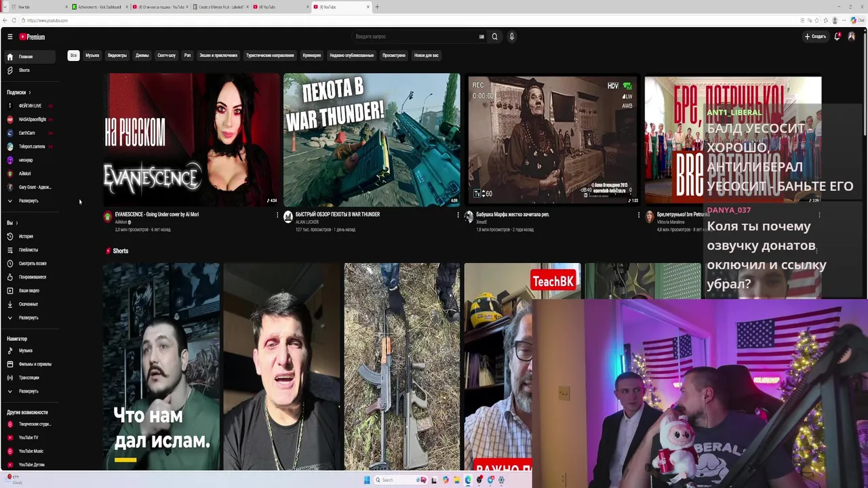Screen dimensions: 868x488
Task: Open the on-screen keyboard in the search box
Action: point(481,37)
